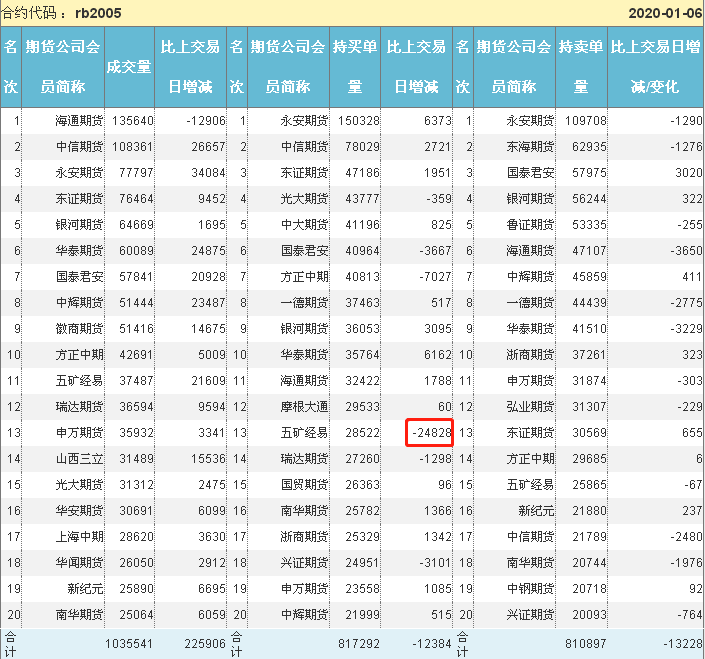Click 鲁证期货 company name
Viewport: 705px width, 659px height.
(531, 225)
